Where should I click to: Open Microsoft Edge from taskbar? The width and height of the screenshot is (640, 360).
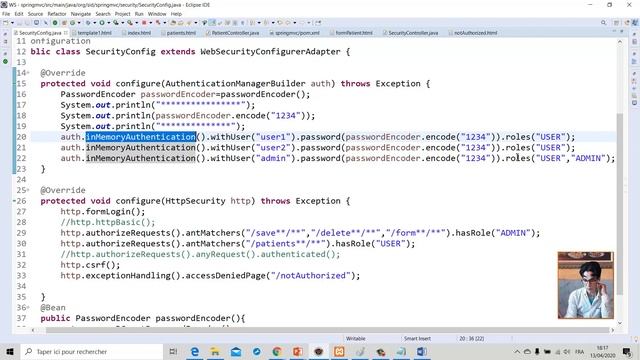[195, 351]
